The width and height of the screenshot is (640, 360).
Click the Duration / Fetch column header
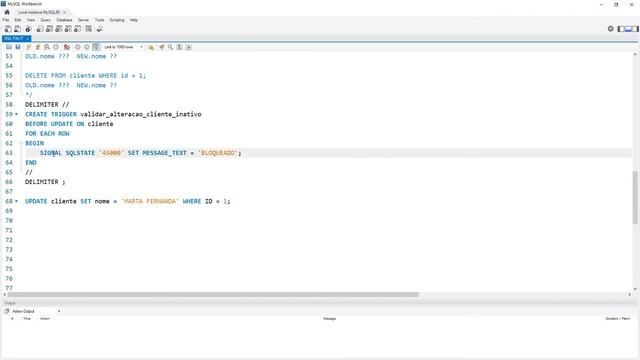tap(618, 319)
